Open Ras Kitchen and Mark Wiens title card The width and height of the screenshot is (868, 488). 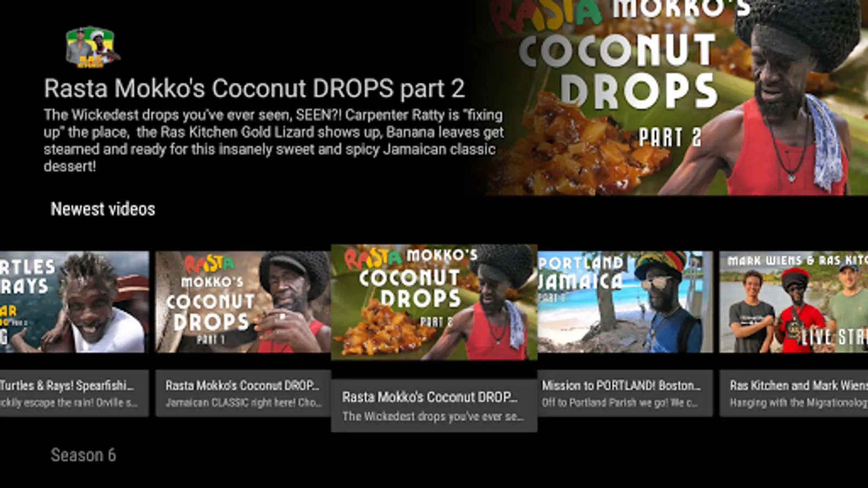[x=794, y=393]
